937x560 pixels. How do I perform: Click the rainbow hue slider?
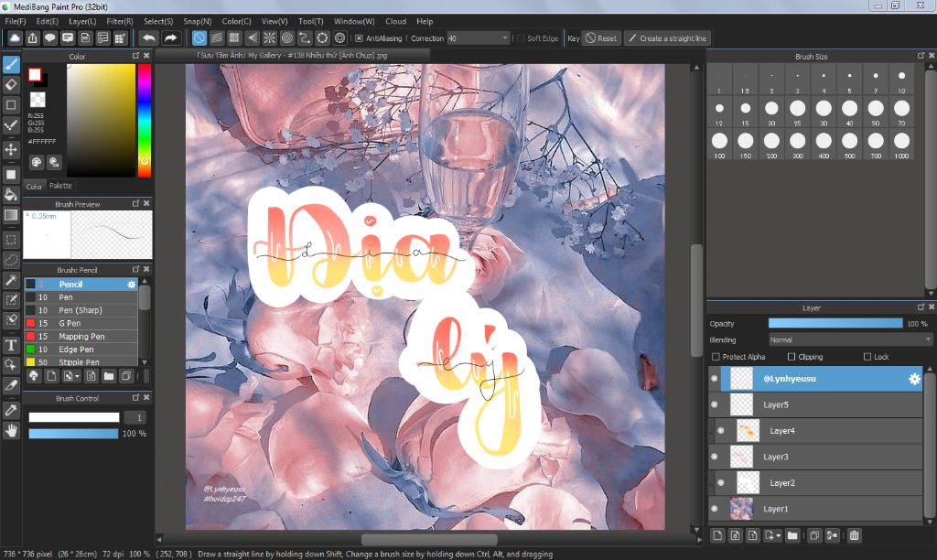[x=144, y=120]
